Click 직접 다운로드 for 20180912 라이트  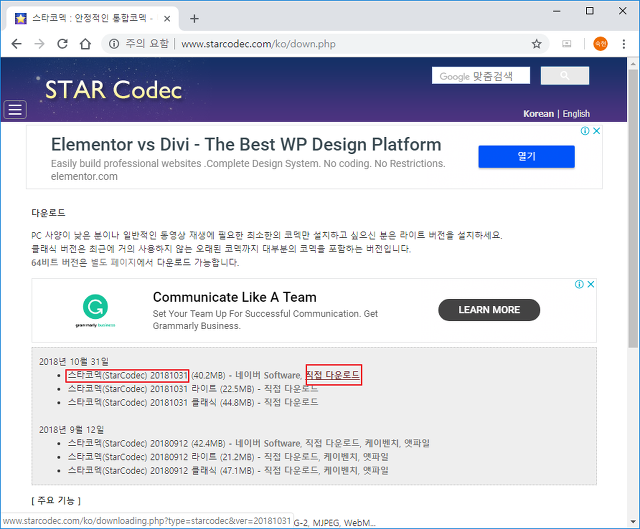291,457
